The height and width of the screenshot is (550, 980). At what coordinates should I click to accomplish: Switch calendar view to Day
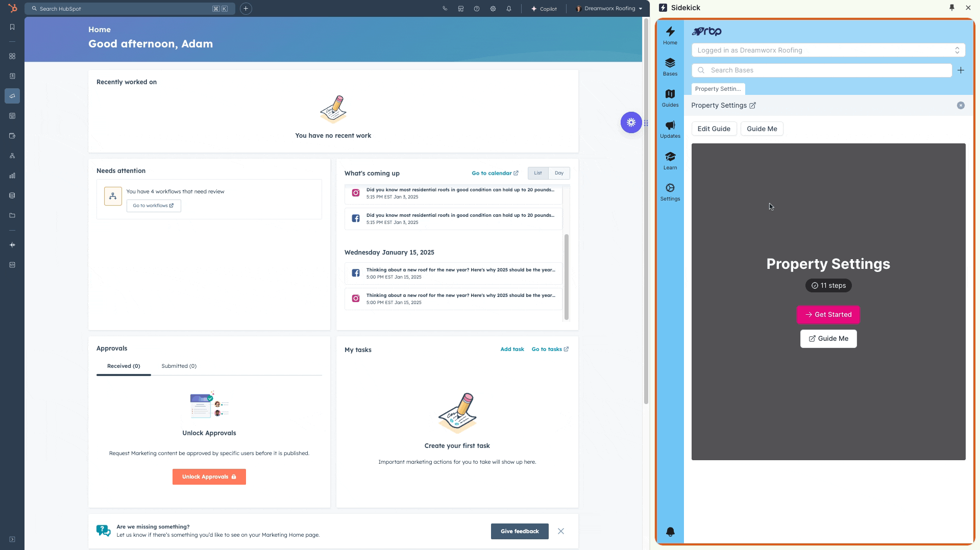tap(559, 173)
